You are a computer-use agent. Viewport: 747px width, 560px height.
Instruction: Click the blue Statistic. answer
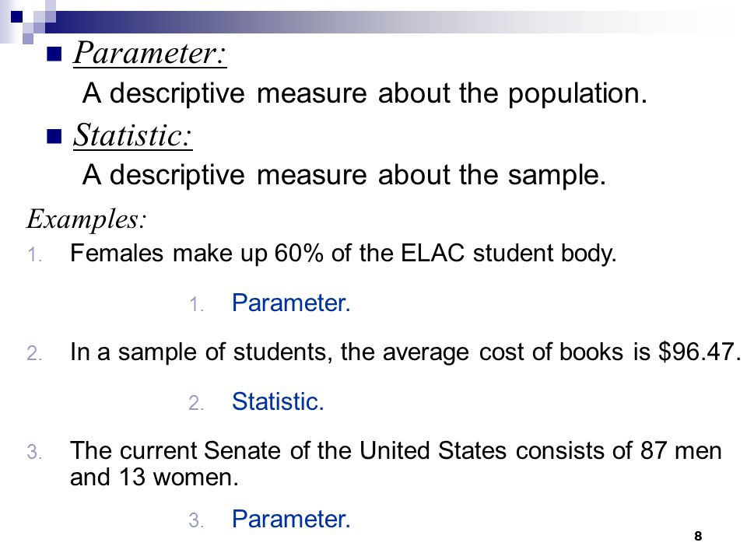coord(278,401)
